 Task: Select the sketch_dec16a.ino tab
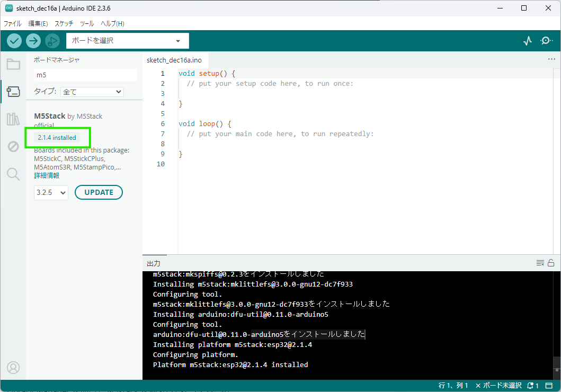[x=174, y=60]
